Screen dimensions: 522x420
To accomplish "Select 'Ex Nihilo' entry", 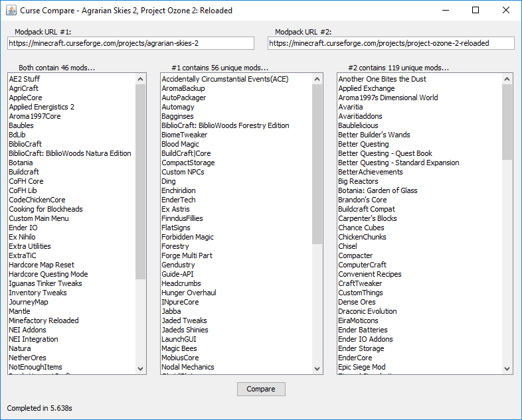I will (22, 237).
